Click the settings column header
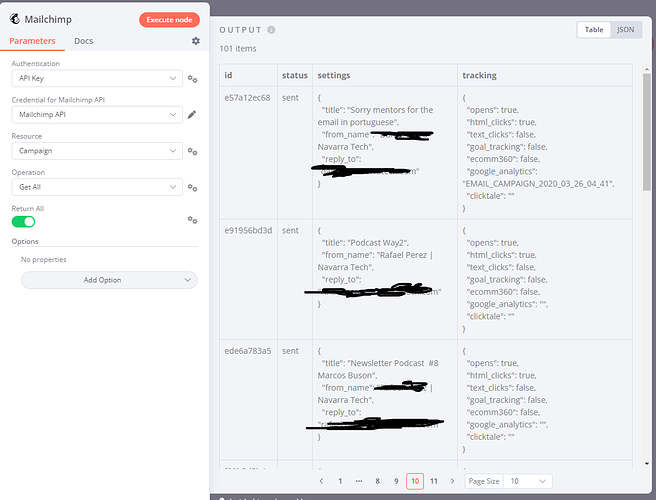 coord(385,75)
